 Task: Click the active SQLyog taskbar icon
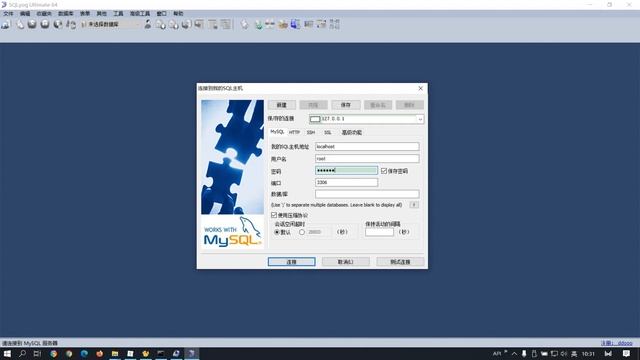pos(191,353)
